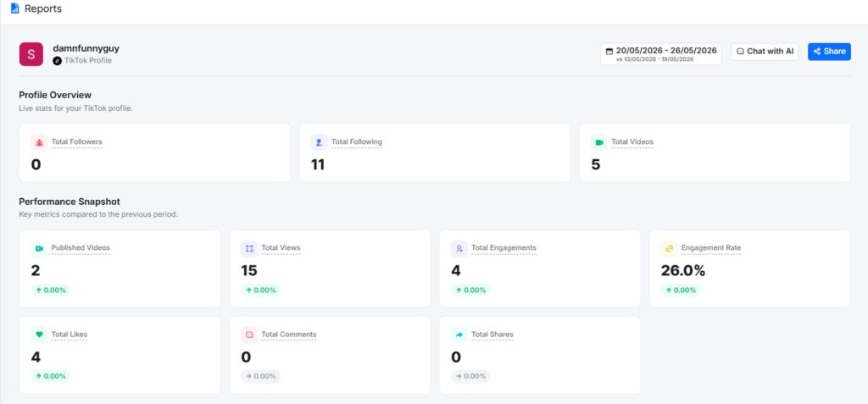Click the 0.00% badge under Total Views
The height and width of the screenshot is (404, 868).
click(261, 290)
